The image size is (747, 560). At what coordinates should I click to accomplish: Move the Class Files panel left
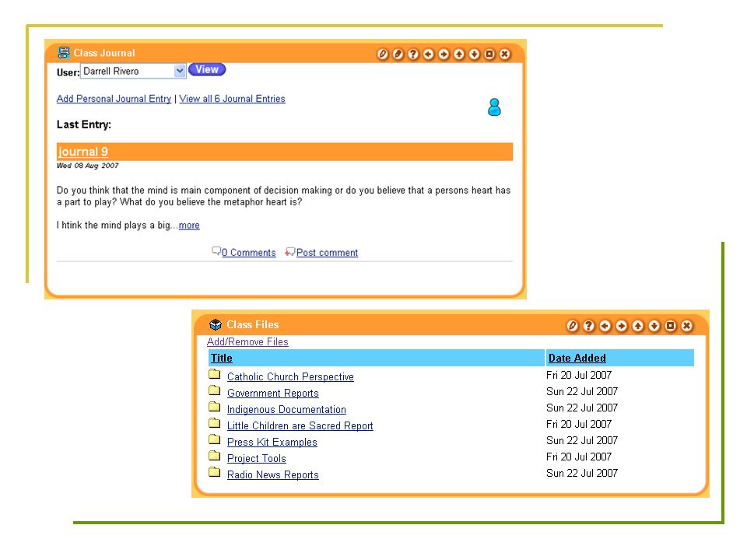pyautogui.click(x=605, y=326)
